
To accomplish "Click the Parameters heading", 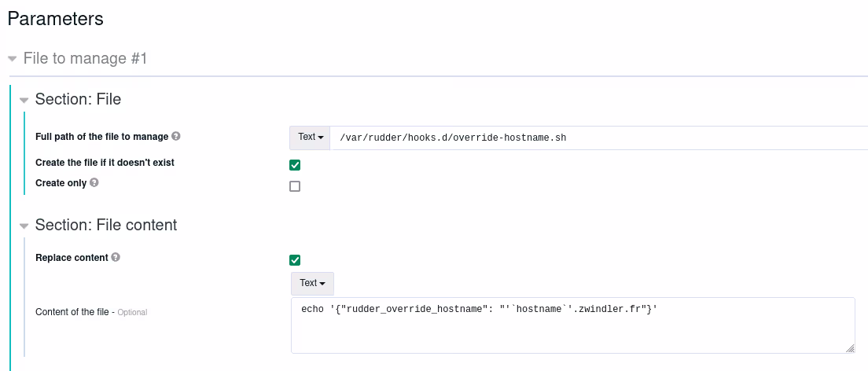I will click(x=55, y=18).
